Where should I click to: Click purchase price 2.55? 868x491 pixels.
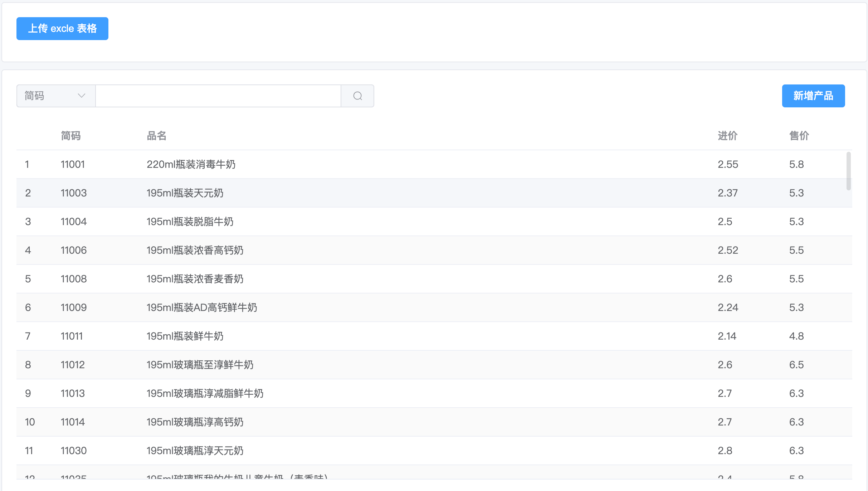(x=728, y=164)
